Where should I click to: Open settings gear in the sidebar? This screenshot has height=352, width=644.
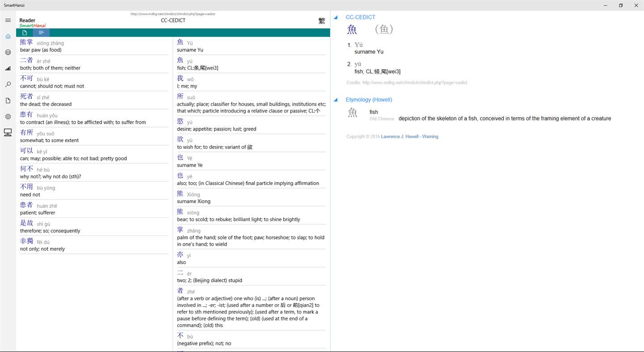tap(8, 117)
